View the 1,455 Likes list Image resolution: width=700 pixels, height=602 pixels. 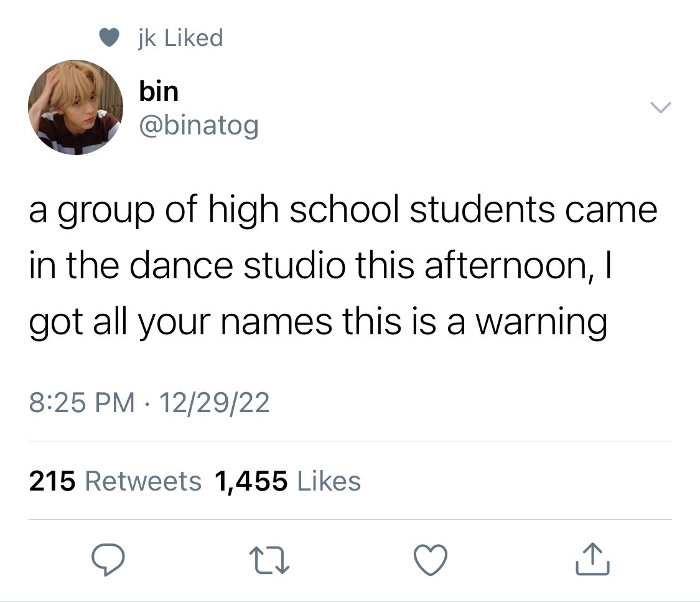[287, 481]
